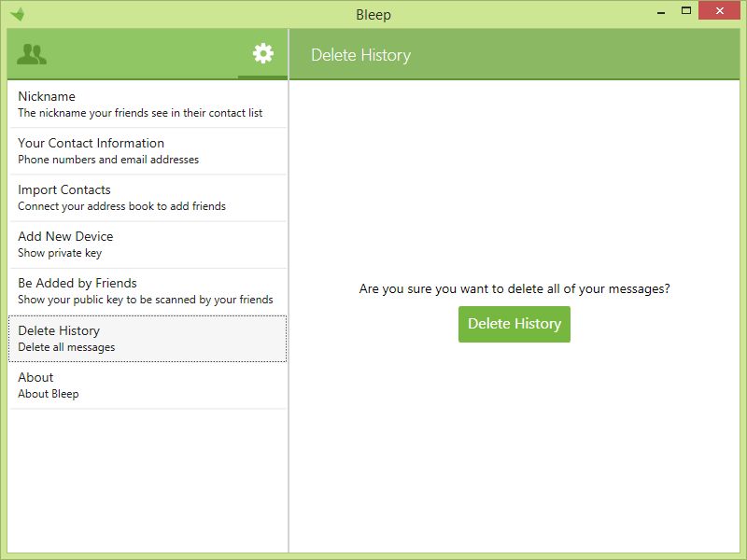This screenshot has height=560, width=747.
Task: Confirm with the green Delete History button
Action: [514, 324]
